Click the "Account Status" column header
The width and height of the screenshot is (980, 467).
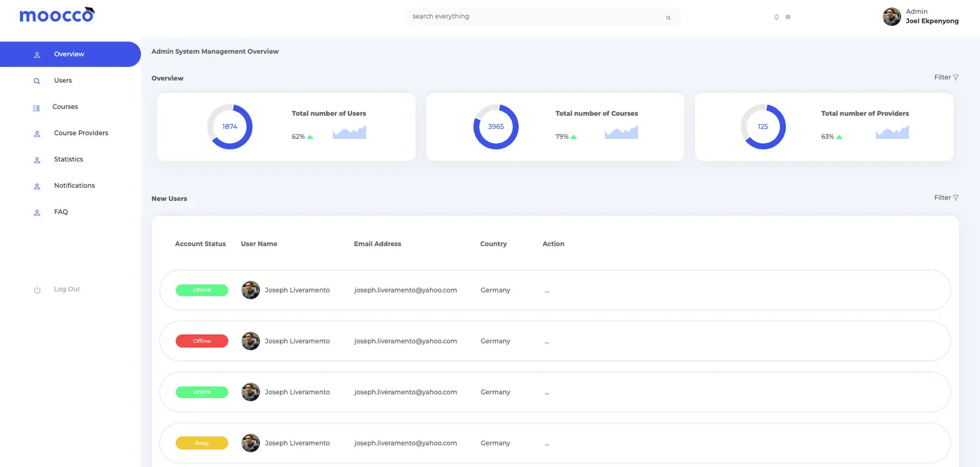click(200, 244)
